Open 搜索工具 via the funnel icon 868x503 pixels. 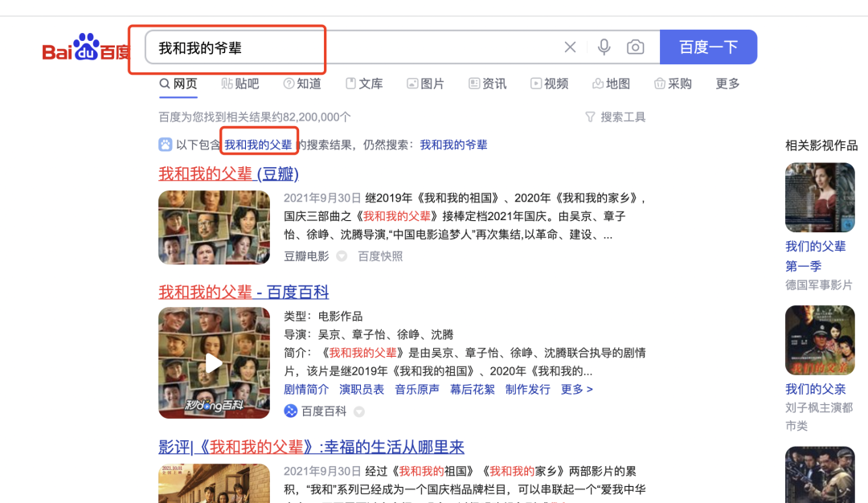point(590,117)
